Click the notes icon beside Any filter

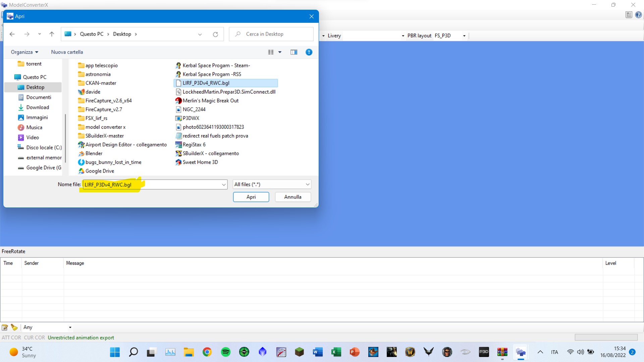(5, 327)
